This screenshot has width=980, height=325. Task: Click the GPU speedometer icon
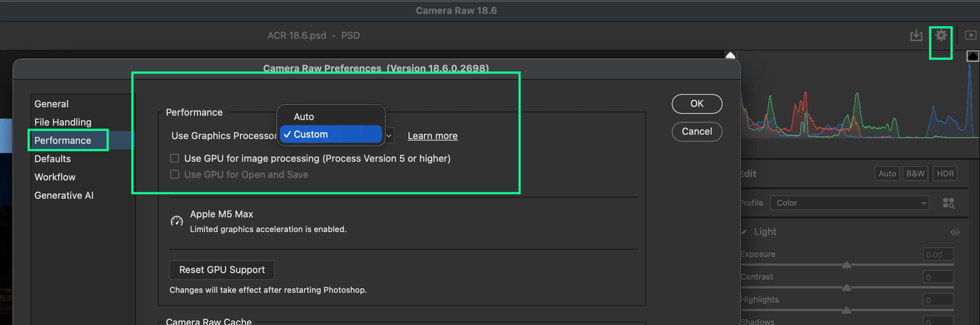click(x=176, y=221)
